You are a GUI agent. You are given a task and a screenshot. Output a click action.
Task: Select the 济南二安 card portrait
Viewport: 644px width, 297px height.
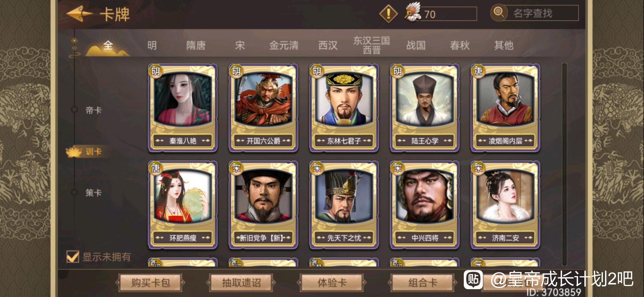[x=505, y=196]
